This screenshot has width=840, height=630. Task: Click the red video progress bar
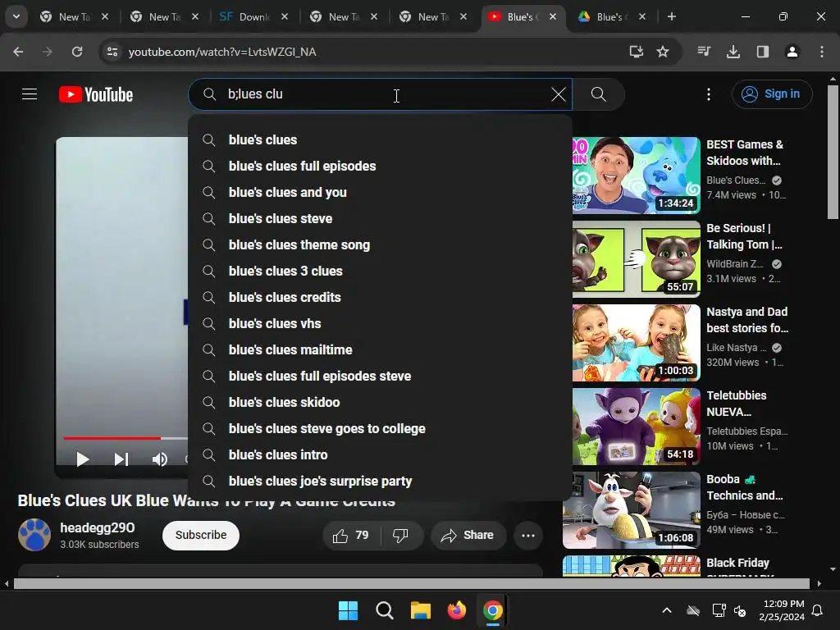pyautogui.click(x=112, y=438)
